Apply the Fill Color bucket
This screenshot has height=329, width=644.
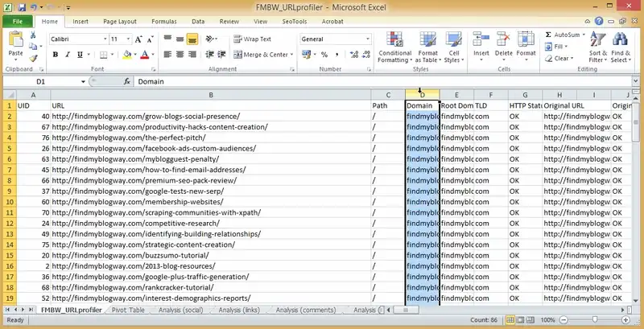click(127, 55)
